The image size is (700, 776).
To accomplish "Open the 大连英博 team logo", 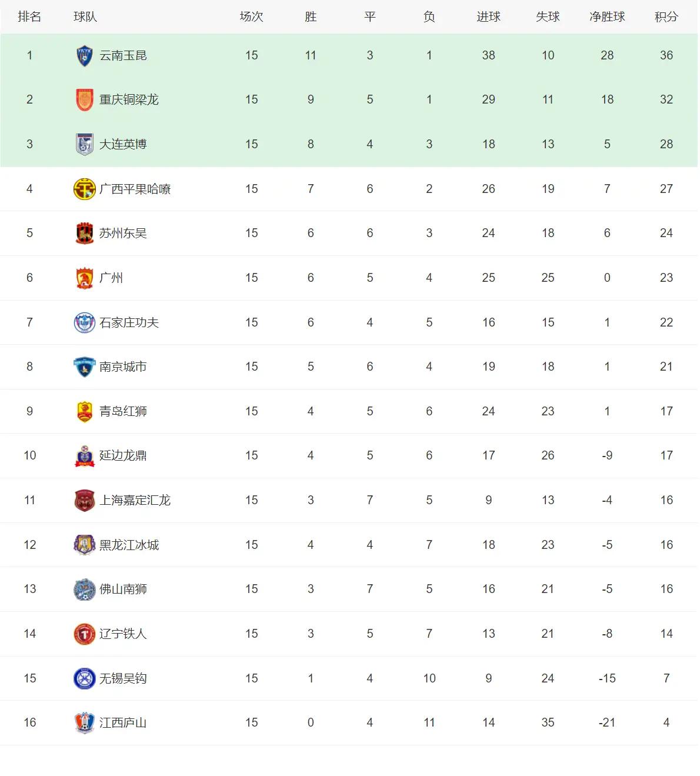I will tap(85, 144).
